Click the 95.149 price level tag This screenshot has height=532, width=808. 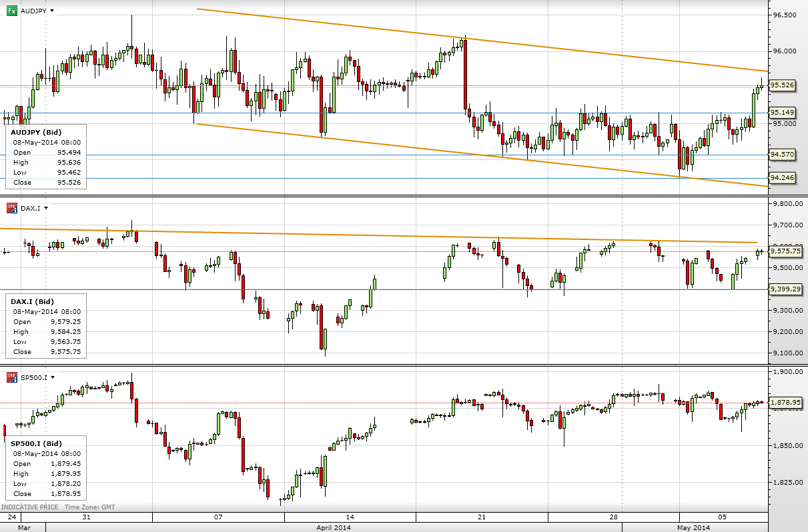[x=782, y=112]
